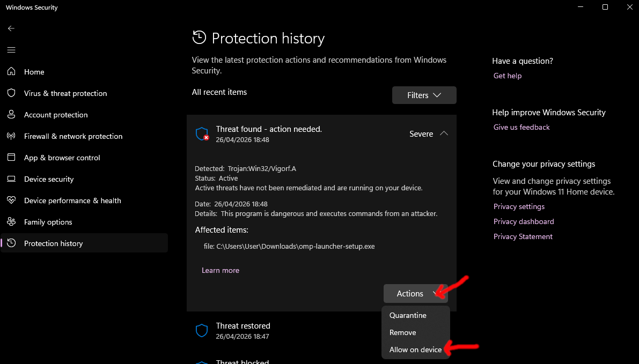Minimize the Windows Security window

click(x=581, y=7)
